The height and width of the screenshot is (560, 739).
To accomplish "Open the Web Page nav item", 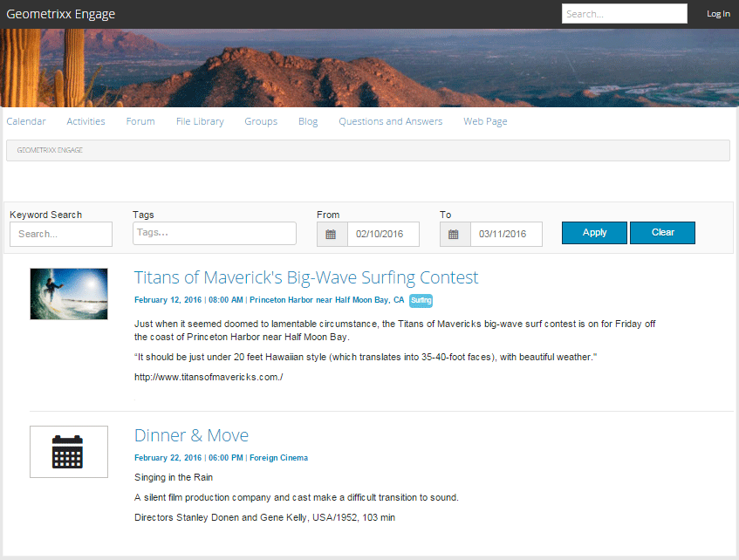I will (x=485, y=121).
